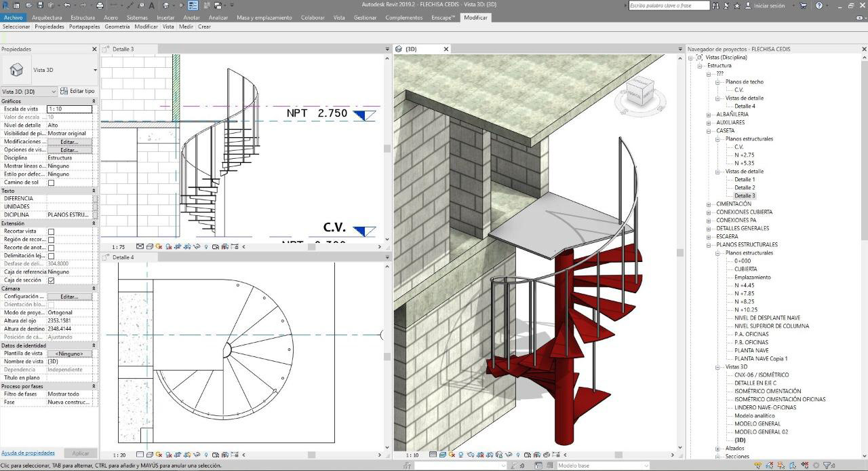Click the sun path icon in the 3D view bar

pos(452,455)
